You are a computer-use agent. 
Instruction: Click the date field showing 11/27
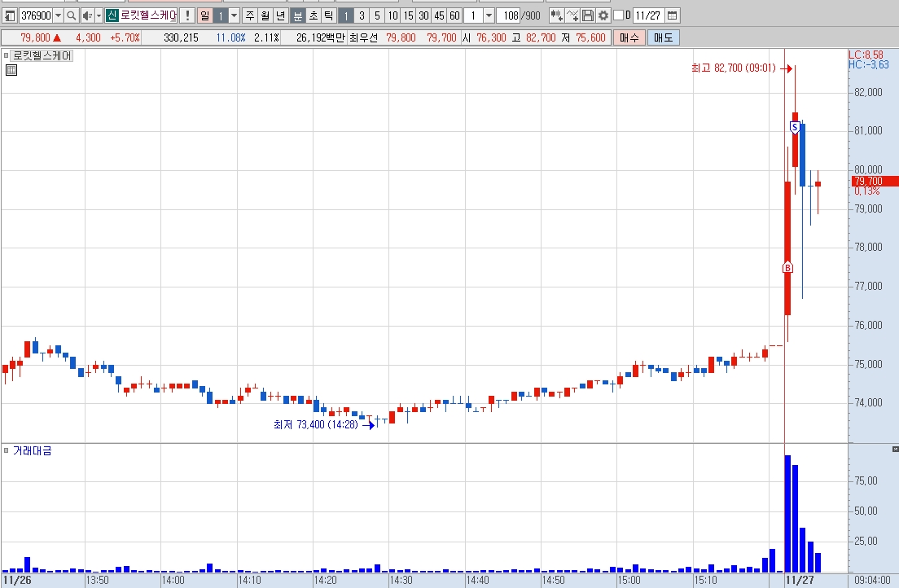(648, 15)
